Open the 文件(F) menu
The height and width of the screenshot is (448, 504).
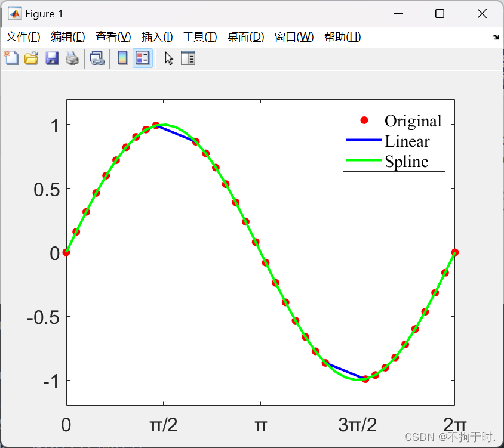point(23,37)
